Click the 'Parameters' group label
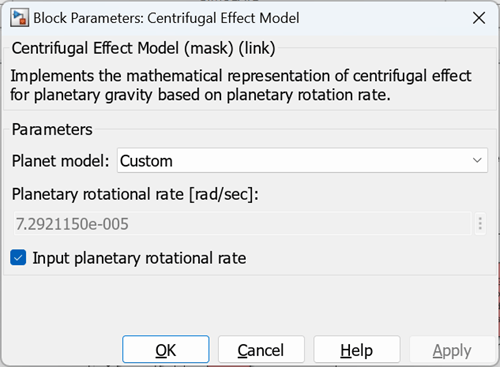The width and height of the screenshot is (500, 367). click(52, 129)
